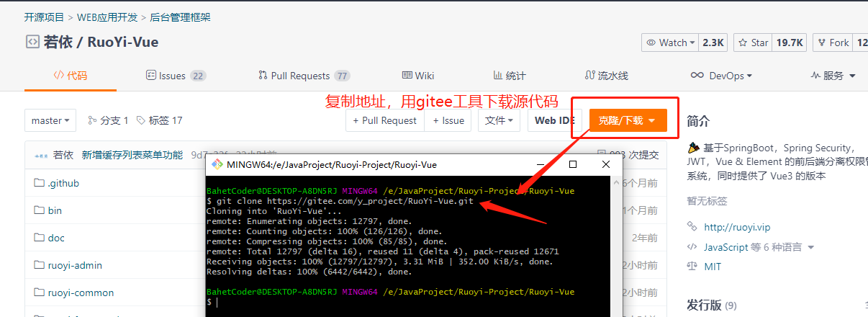Click the code icon beside JavaScript 等 6 种语言
The image size is (868, 317).
[x=692, y=247]
